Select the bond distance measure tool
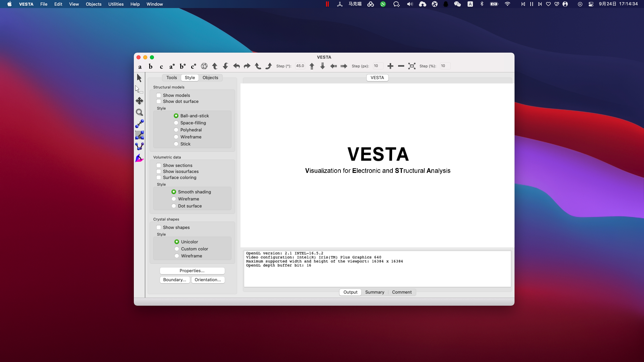644x362 pixels. pyautogui.click(x=139, y=124)
